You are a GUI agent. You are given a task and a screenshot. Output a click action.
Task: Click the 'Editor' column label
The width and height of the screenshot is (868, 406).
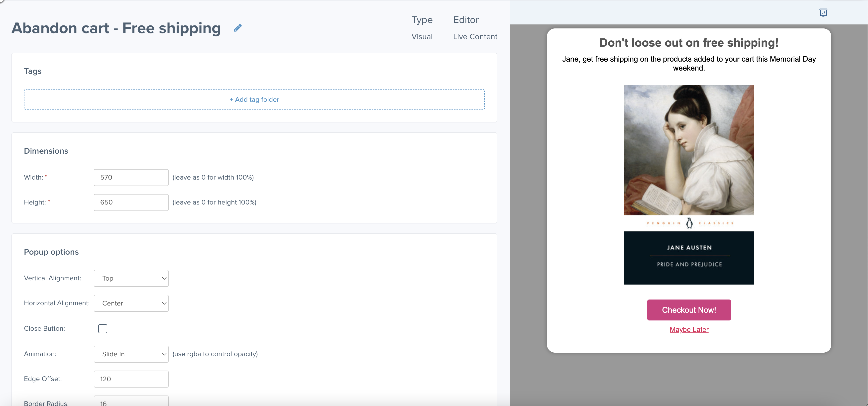pyautogui.click(x=466, y=20)
